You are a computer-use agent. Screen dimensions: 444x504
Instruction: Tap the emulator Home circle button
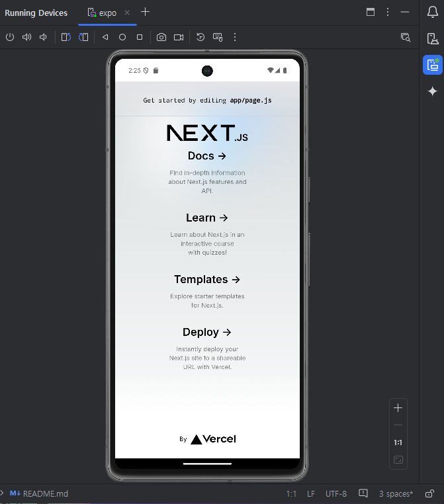click(122, 37)
